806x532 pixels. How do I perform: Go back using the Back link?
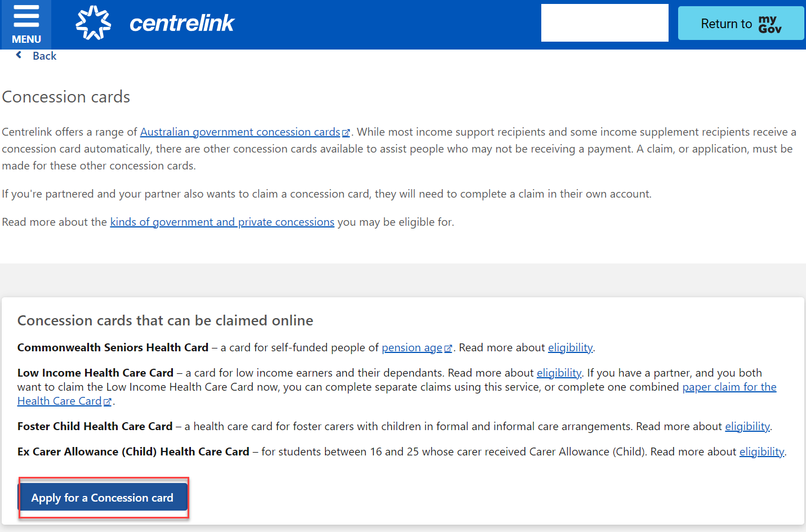pyautogui.click(x=44, y=56)
